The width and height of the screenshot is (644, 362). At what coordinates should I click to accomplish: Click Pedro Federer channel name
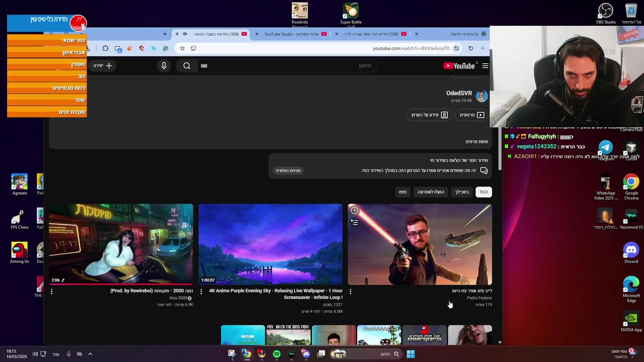pyautogui.click(x=479, y=298)
